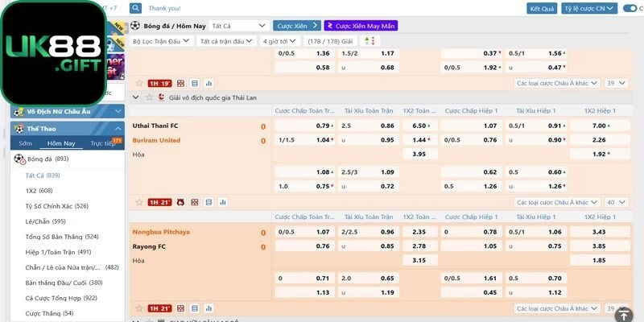Open the scoreboard grid icon beside 1H 21' under Buriram match
This screenshot has width=644, height=322.
[x=194, y=202]
